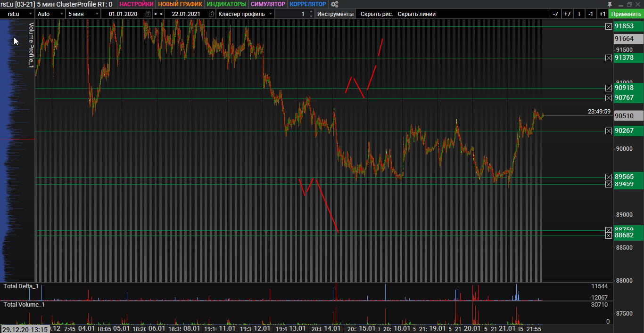This screenshot has height=333, width=644.
Task: Click the green Применить button
Action: [x=626, y=14]
